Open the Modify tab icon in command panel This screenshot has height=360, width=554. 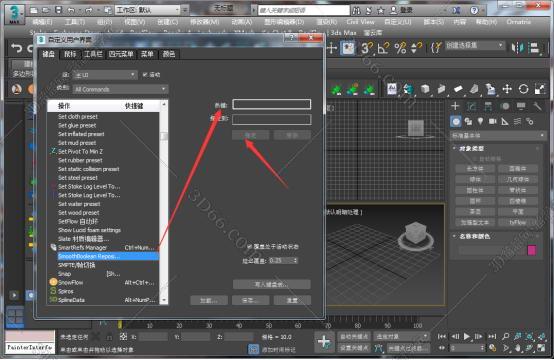click(x=471, y=106)
